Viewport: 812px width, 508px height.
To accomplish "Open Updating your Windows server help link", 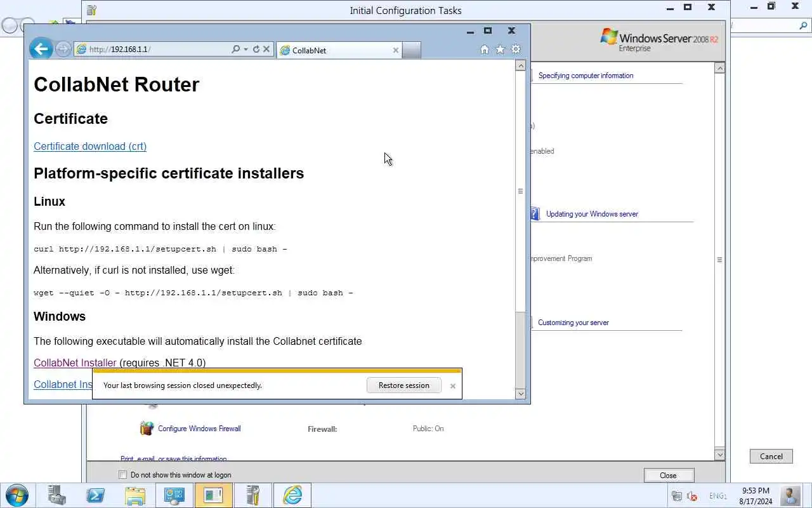I will [592, 214].
